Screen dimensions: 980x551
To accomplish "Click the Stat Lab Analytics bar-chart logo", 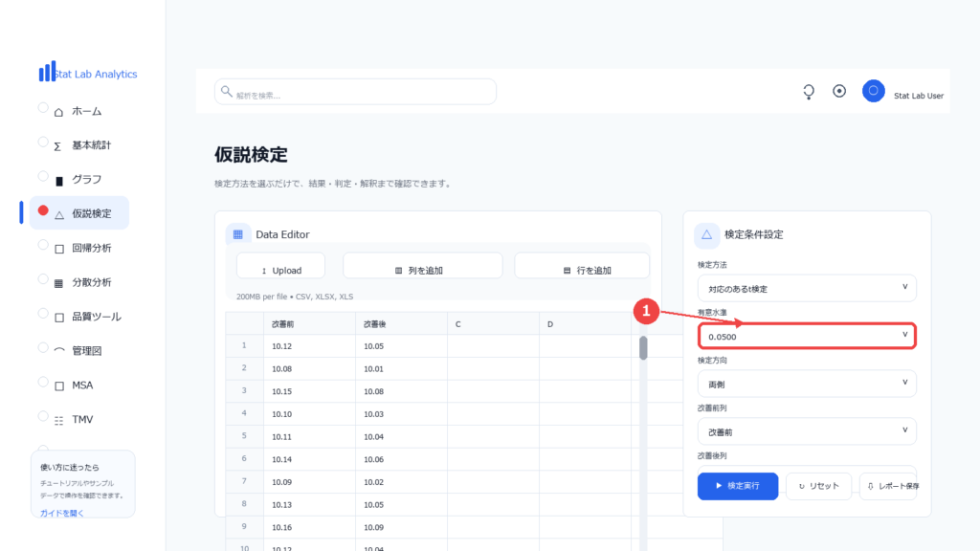I will (47, 71).
